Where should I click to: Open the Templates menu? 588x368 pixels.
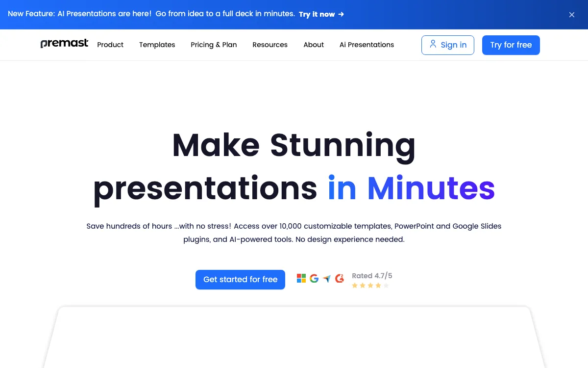point(157,45)
